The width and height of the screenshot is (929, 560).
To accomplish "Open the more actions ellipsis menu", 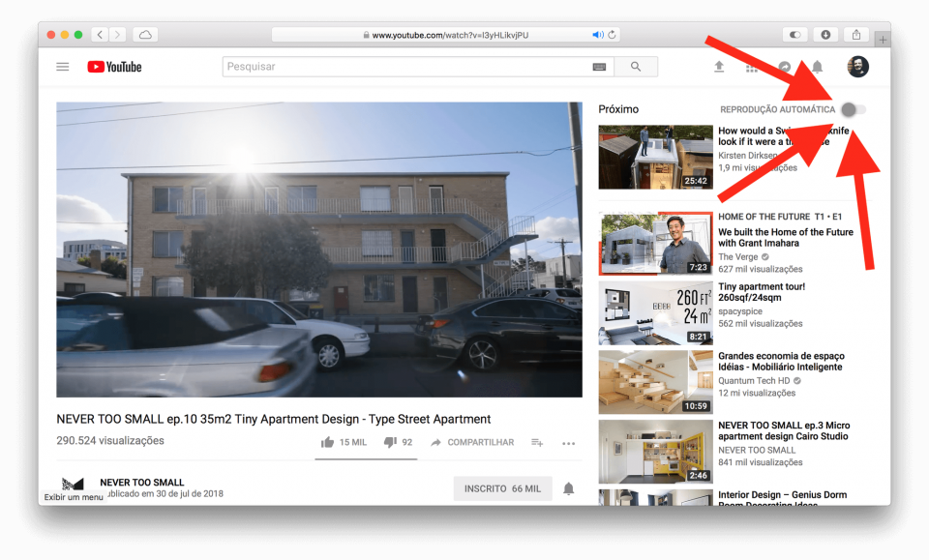I will point(568,442).
